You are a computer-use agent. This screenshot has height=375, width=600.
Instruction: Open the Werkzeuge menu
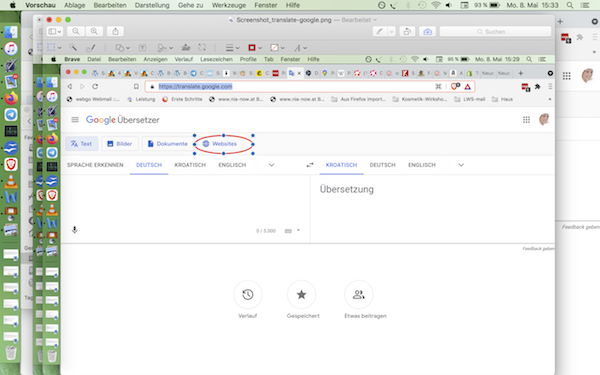pyautogui.click(x=229, y=5)
